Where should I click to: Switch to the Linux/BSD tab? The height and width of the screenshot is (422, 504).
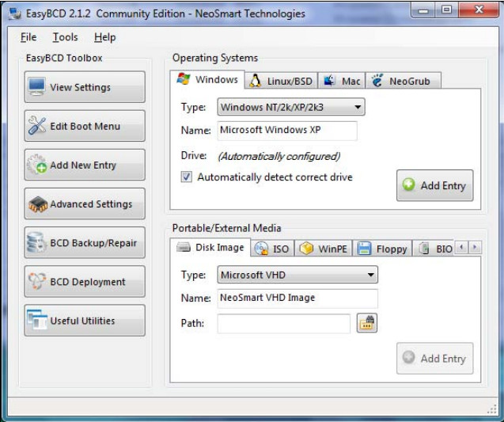coord(282,81)
